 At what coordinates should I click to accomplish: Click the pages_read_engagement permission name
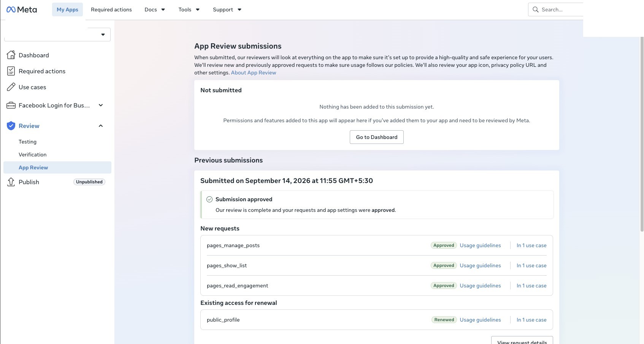(x=237, y=286)
